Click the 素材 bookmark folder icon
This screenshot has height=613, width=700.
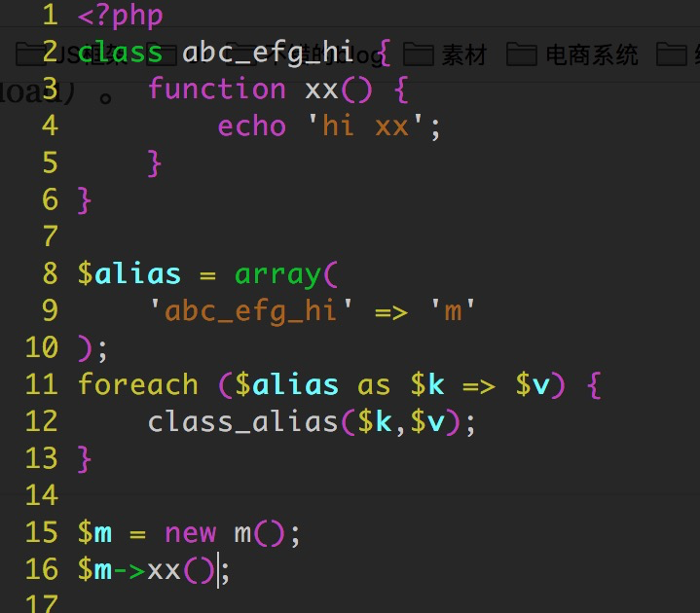(x=419, y=54)
